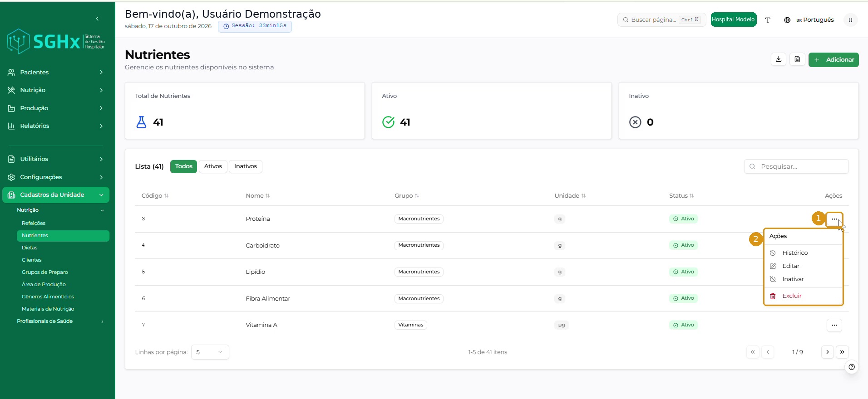Go to the first page of results
The height and width of the screenshot is (399, 868).
pyautogui.click(x=753, y=352)
